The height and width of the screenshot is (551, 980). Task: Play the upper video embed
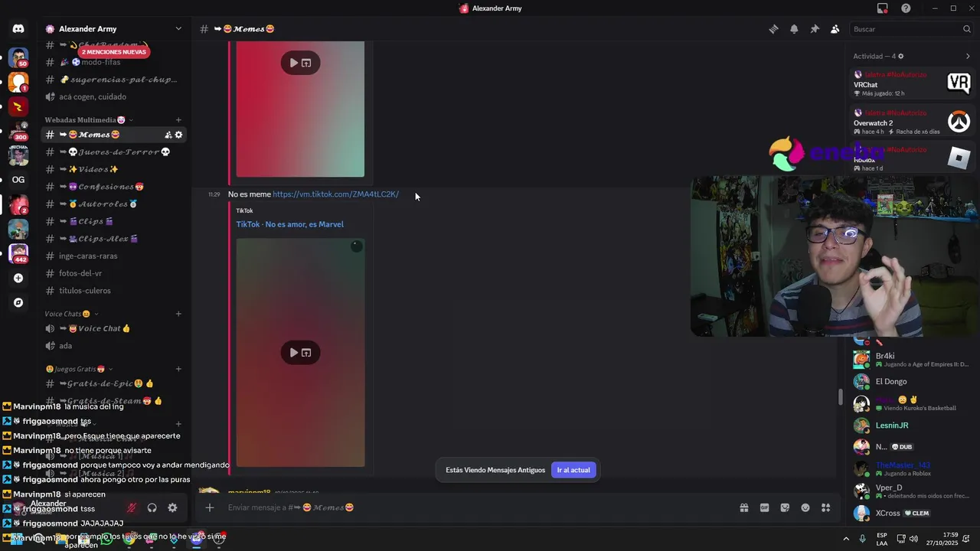(x=294, y=63)
